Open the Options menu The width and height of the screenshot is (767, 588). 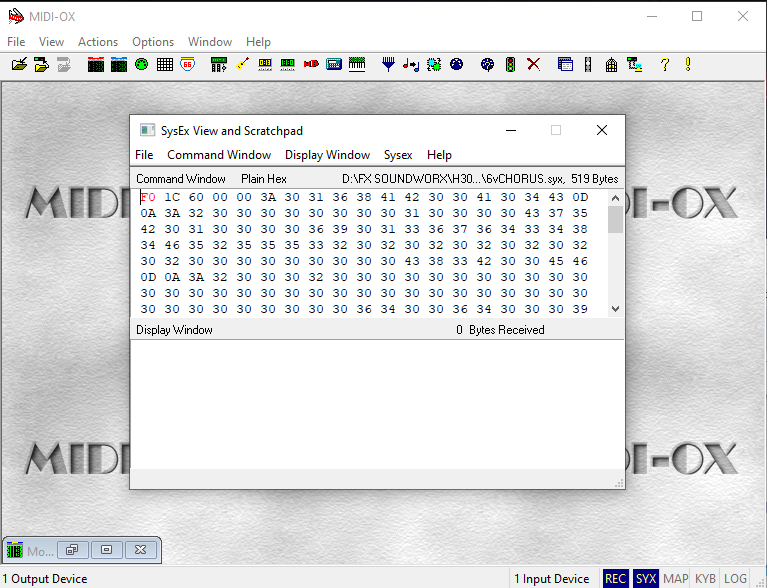(x=153, y=42)
